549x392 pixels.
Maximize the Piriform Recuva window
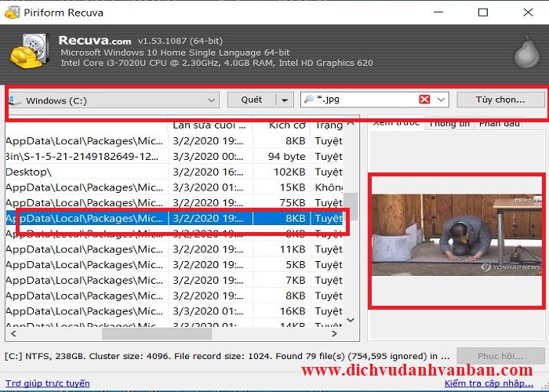483,13
